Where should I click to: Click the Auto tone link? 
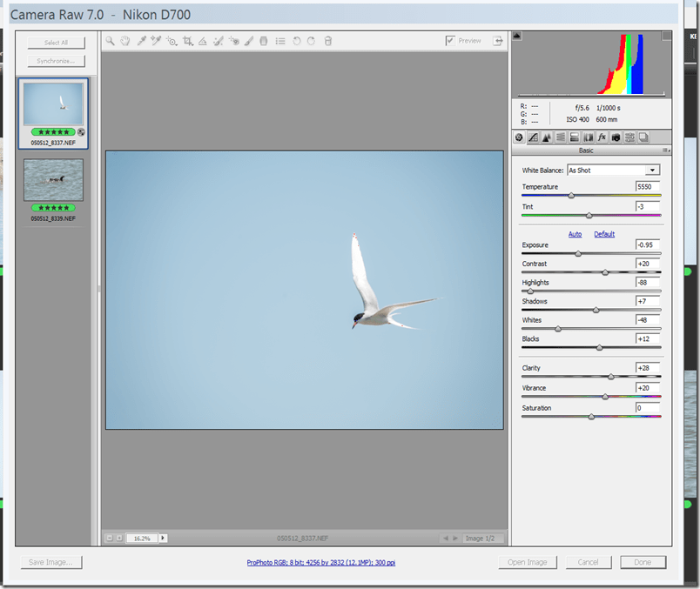click(575, 234)
